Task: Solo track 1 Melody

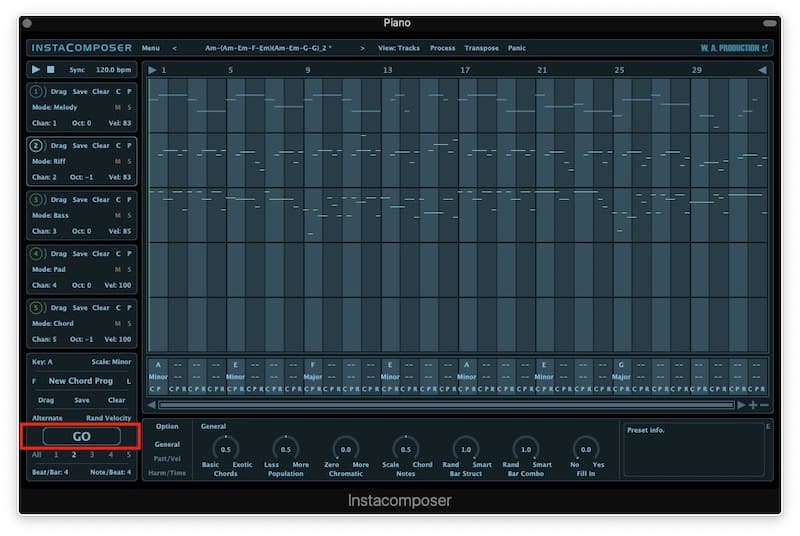Action: pos(129,108)
